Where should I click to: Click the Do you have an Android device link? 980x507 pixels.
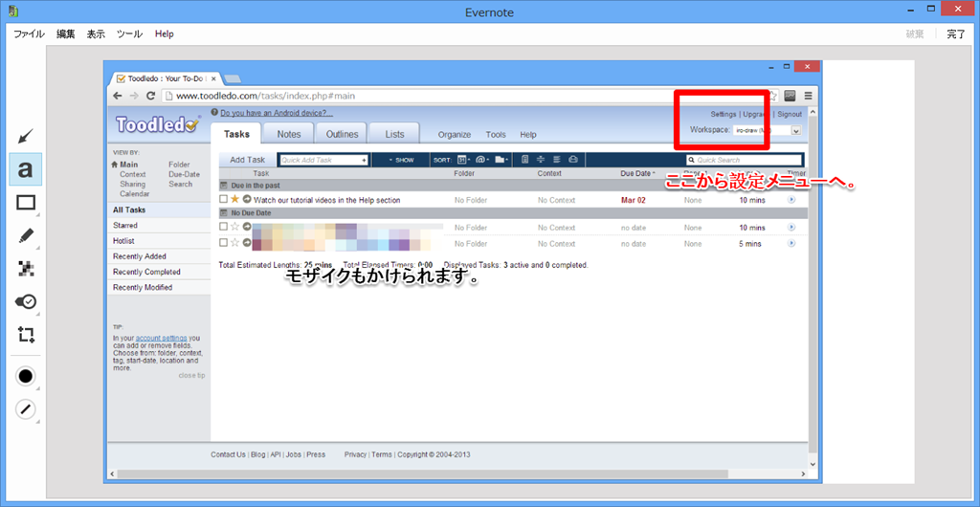pyautogui.click(x=277, y=113)
